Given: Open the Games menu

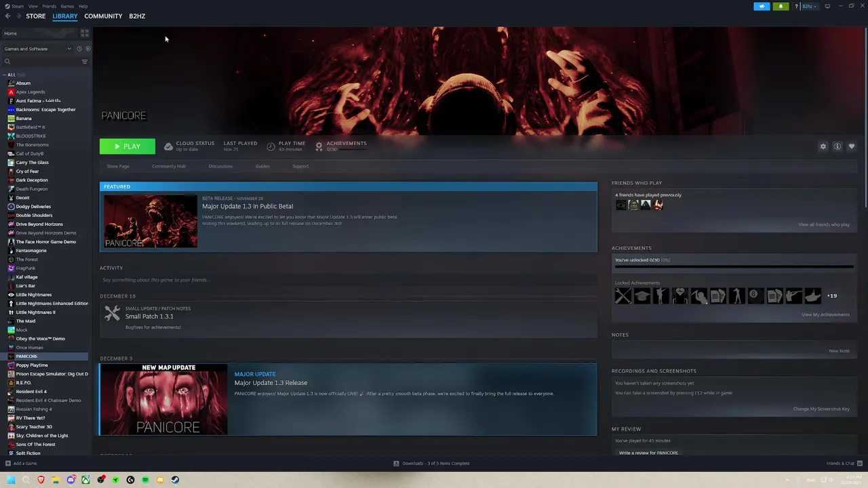Looking at the screenshot, I should tap(68, 6).
